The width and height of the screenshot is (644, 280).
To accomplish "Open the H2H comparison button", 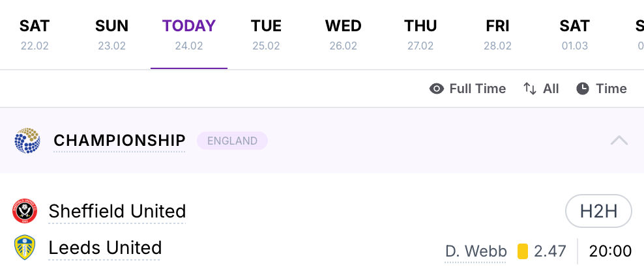I will coord(598,211).
